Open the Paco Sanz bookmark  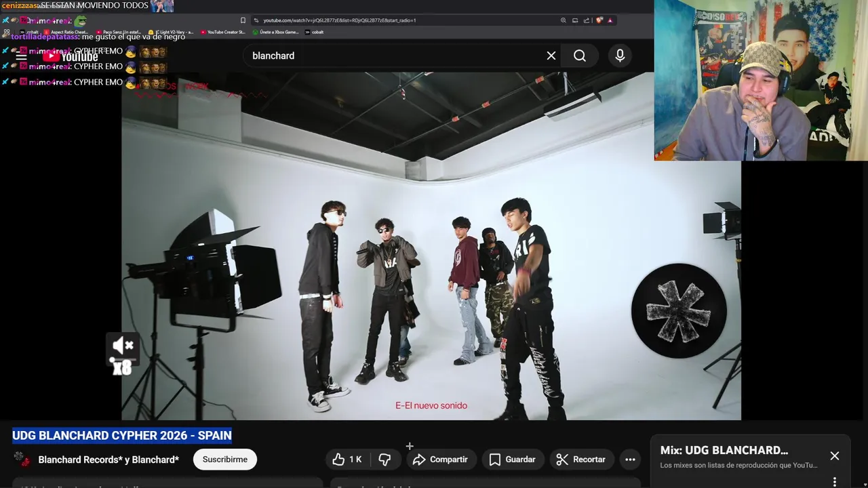tap(120, 32)
